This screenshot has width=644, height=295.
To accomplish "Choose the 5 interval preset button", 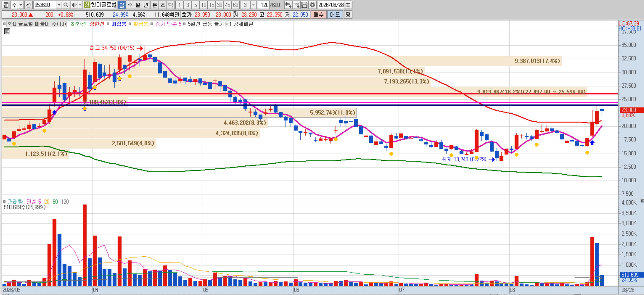I will 196,5.
